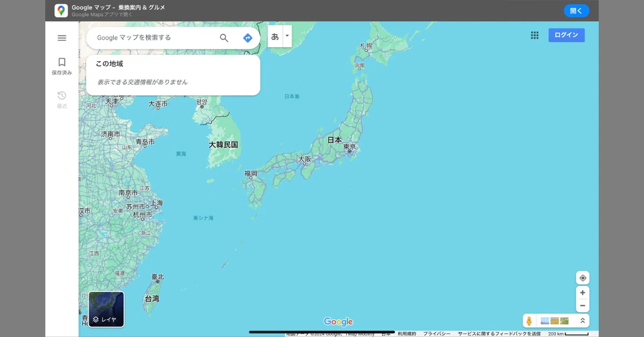Click the search magnifier icon

coord(224,38)
